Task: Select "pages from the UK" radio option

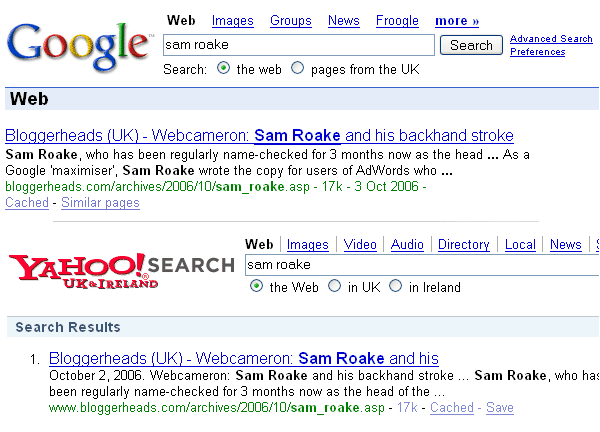Action: 298,69
